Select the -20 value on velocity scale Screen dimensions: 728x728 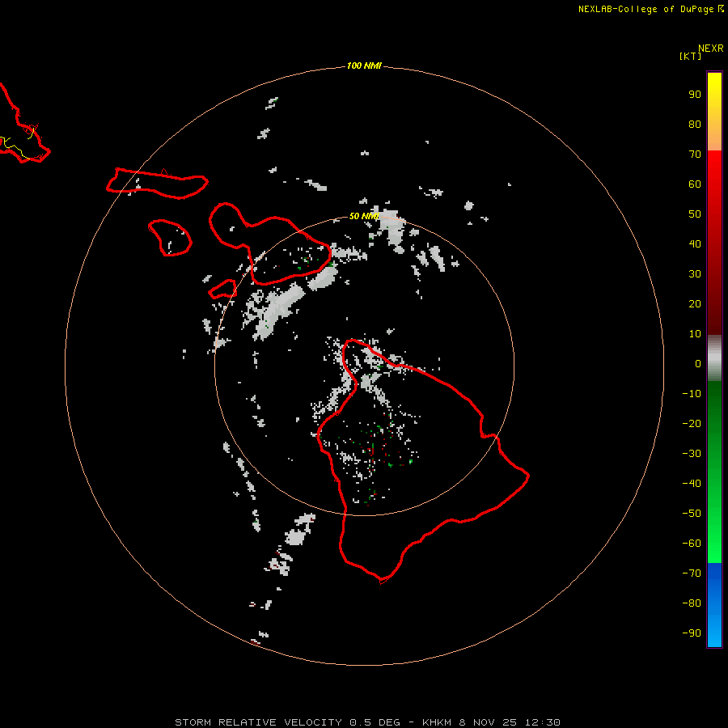(x=692, y=423)
